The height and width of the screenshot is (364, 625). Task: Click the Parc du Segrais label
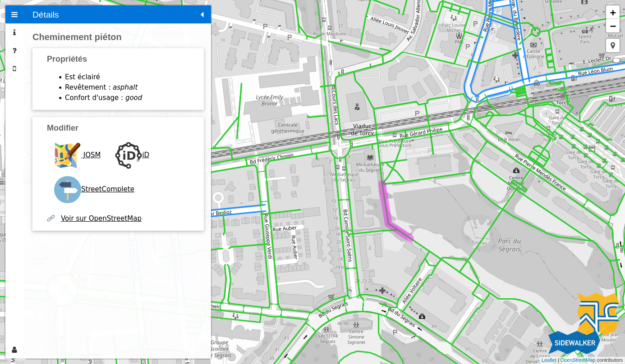(x=510, y=245)
